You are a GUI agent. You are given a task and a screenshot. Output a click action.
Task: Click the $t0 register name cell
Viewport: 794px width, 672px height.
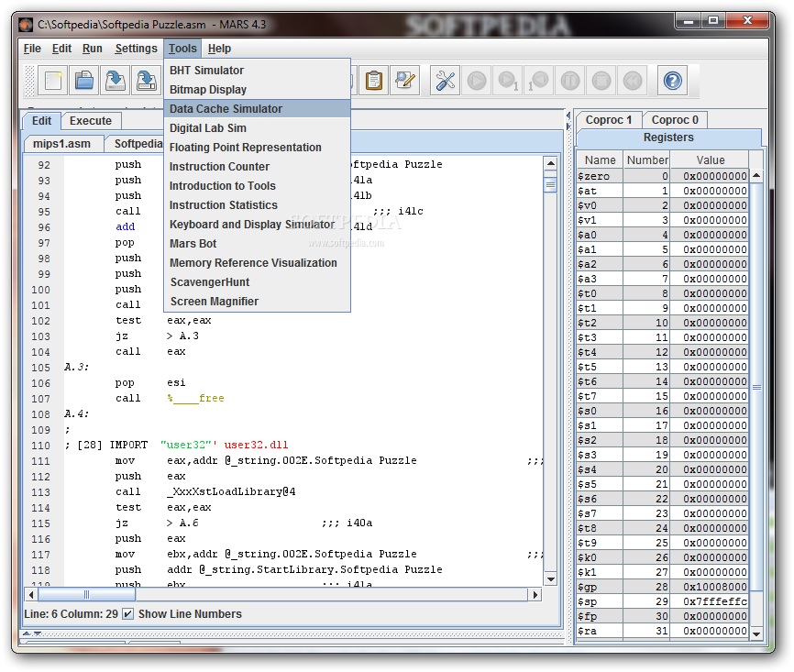coord(600,293)
